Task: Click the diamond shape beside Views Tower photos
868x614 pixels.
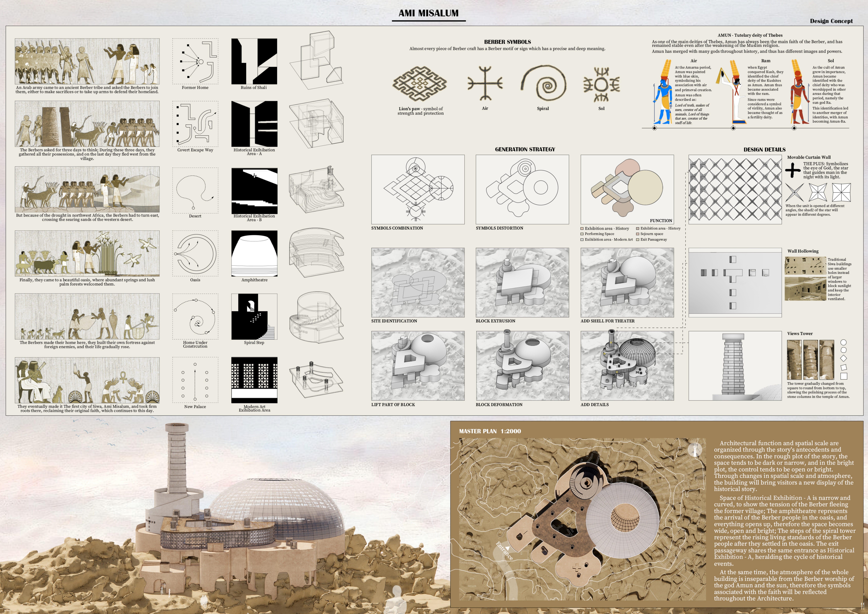Action: point(843,358)
